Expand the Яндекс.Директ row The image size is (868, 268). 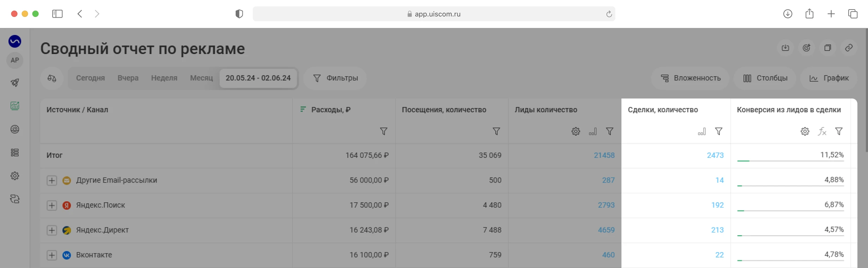pyautogui.click(x=52, y=230)
